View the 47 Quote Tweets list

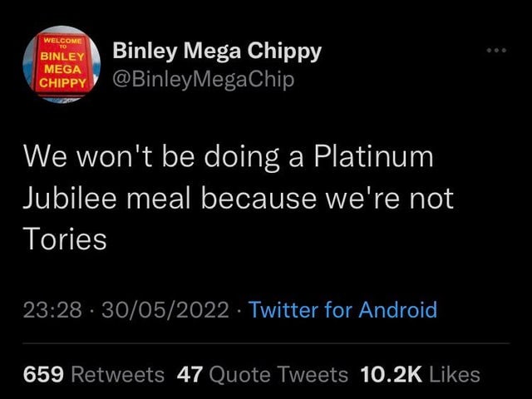pyautogui.click(x=264, y=374)
